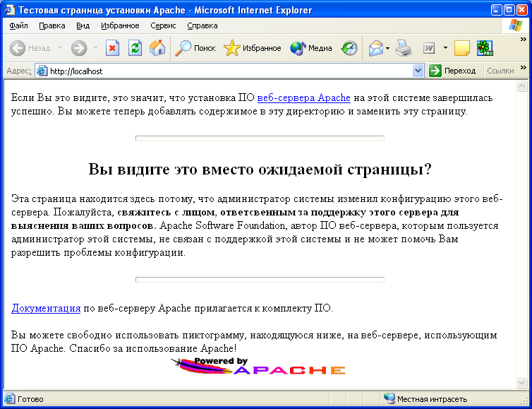Maximize the Internet Explorer window

[x=509, y=10]
